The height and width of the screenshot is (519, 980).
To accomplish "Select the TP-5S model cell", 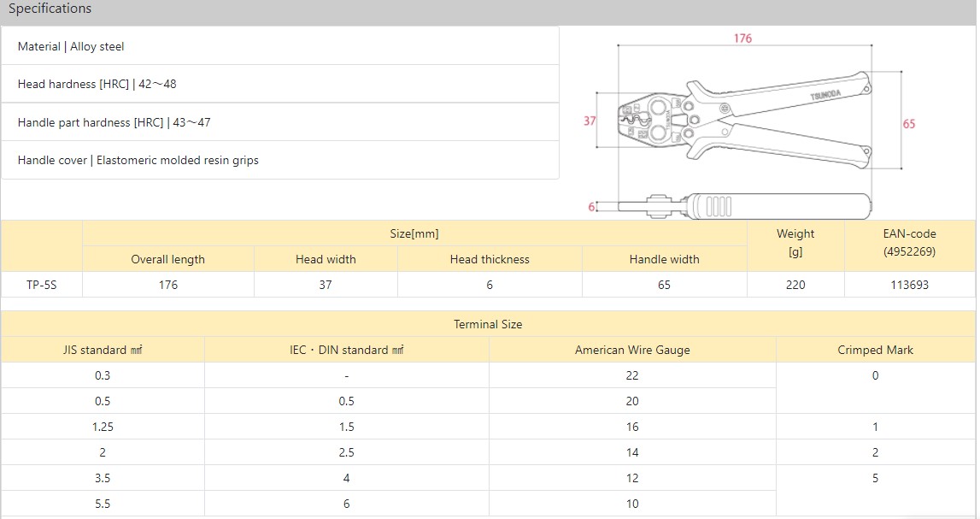I will (x=41, y=285).
